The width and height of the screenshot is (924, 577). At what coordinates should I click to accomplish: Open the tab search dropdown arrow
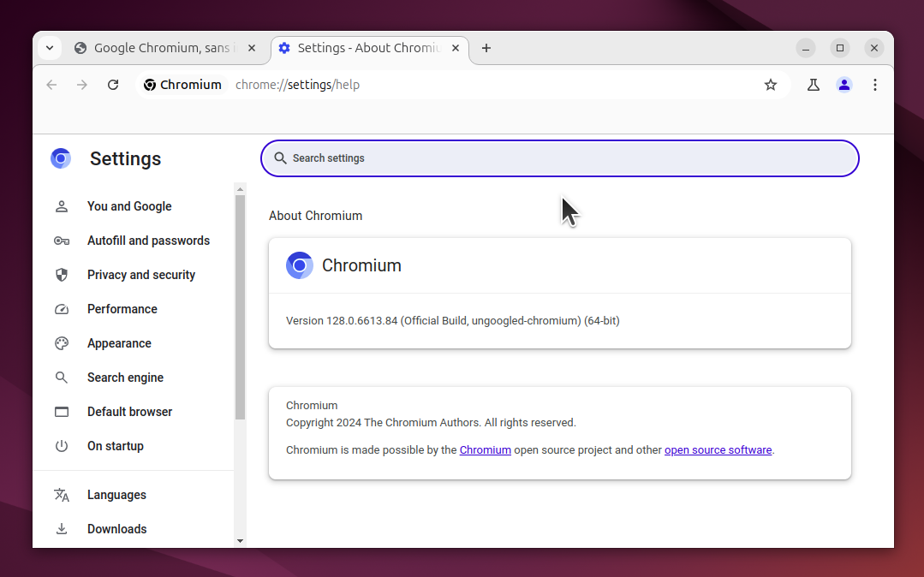tap(50, 48)
